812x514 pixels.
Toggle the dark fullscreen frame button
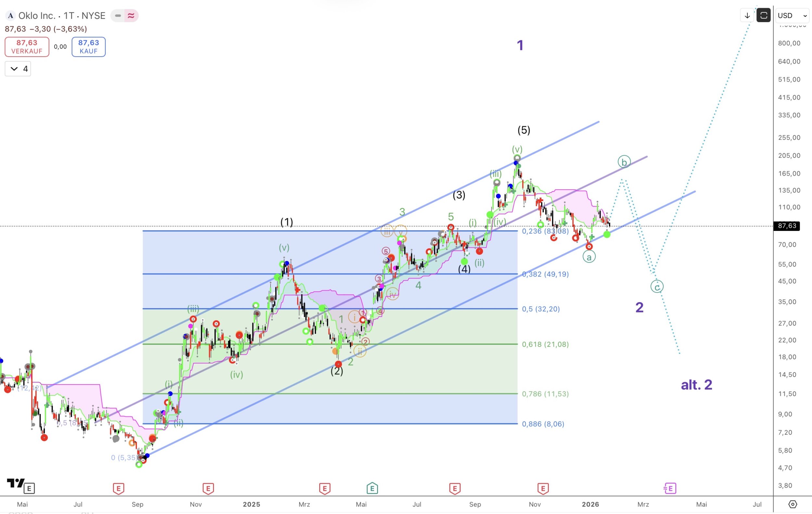pyautogui.click(x=763, y=16)
